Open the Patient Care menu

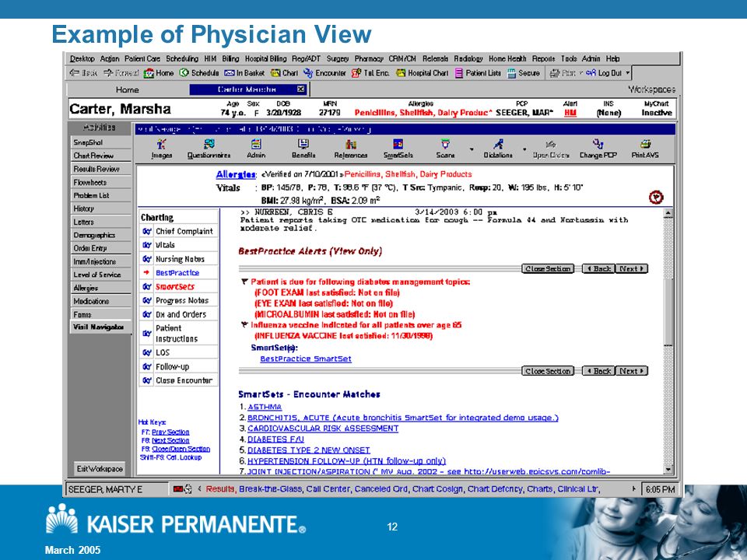[x=142, y=58]
